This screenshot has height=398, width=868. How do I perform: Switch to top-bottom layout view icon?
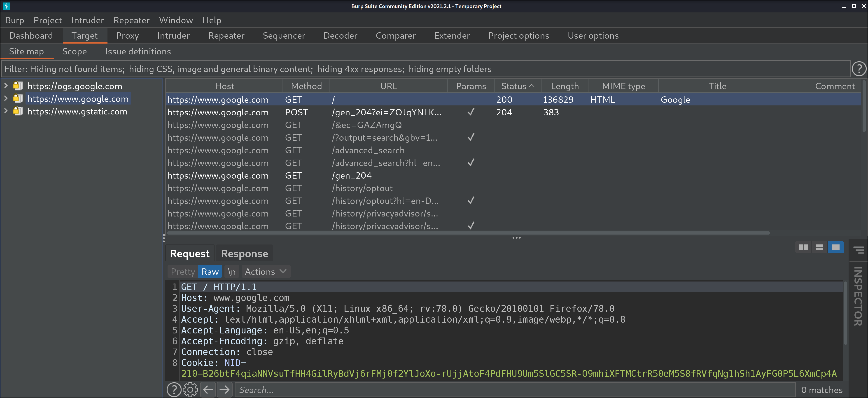pyautogui.click(x=819, y=247)
